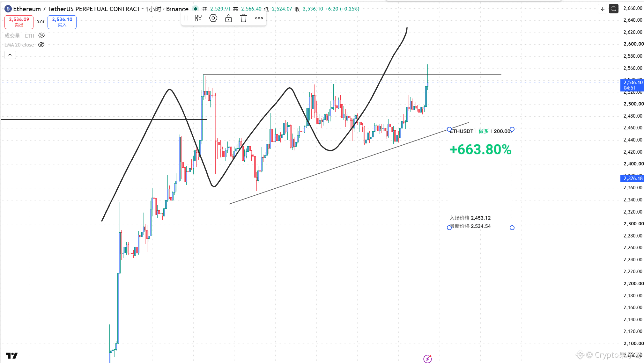Toggle visibility of EMA 20 close indicator
This screenshot has height=363, width=644.
[x=41, y=45]
